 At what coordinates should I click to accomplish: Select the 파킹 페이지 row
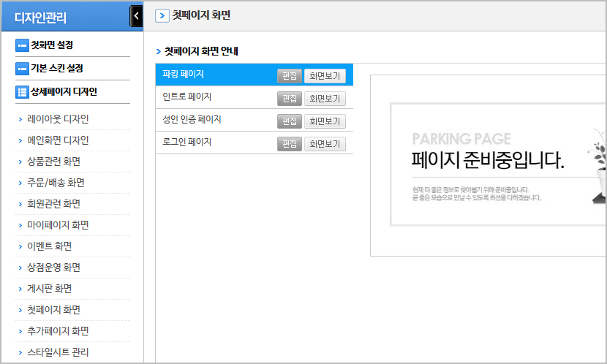point(255,75)
